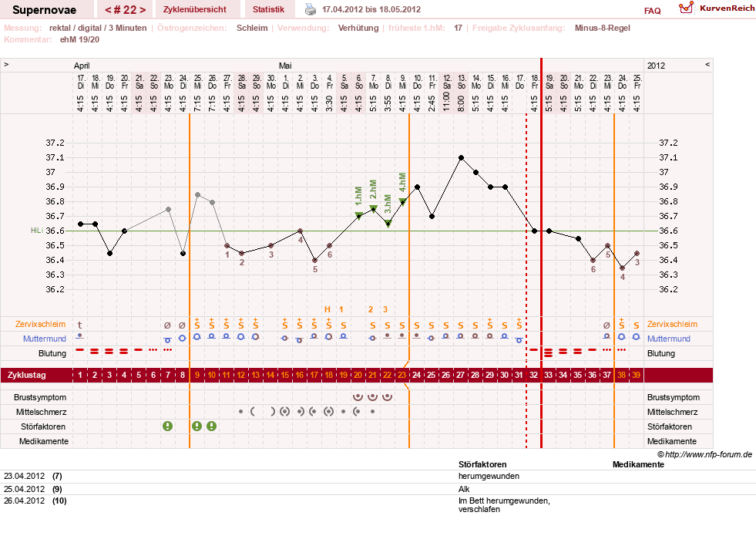Go to next cycle with the right arrow
The width and height of the screenshot is (756, 536).
pos(143,10)
